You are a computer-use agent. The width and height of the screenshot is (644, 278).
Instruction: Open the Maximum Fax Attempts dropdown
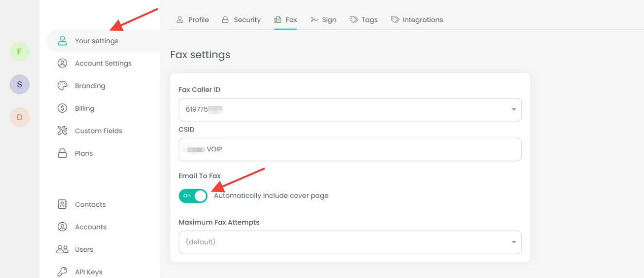coord(349,242)
